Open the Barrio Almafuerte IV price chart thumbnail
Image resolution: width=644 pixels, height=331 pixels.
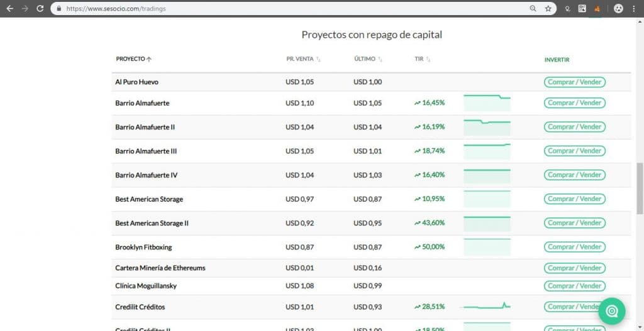click(x=487, y=175)
